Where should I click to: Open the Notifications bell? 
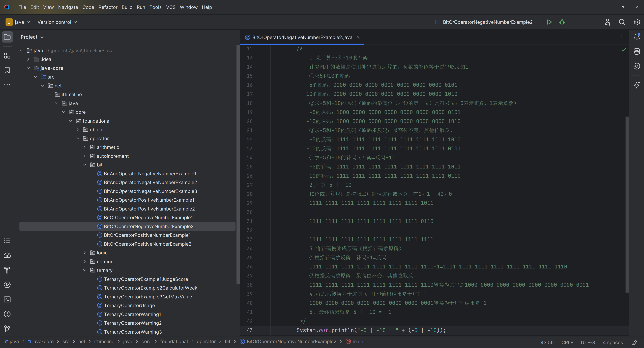click(x=636, y=37)
